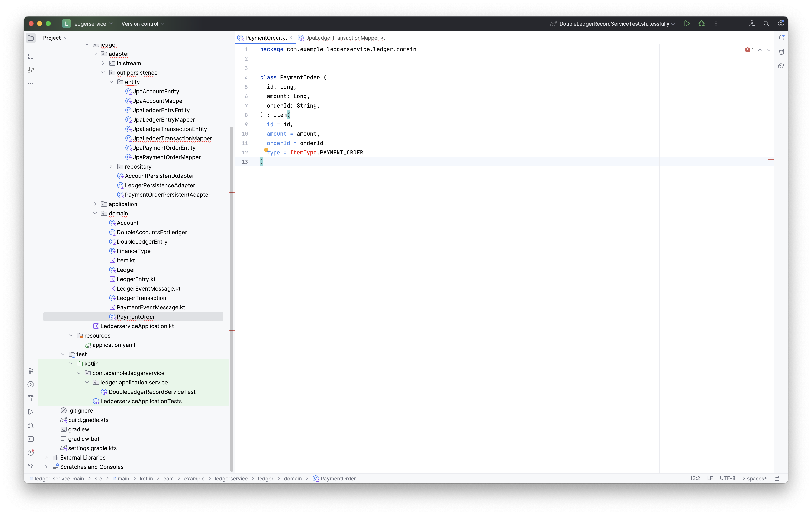Click domain breadcrumb in navigation bar
The width and height of the screenshot is (812, 515).
(293, 479)
